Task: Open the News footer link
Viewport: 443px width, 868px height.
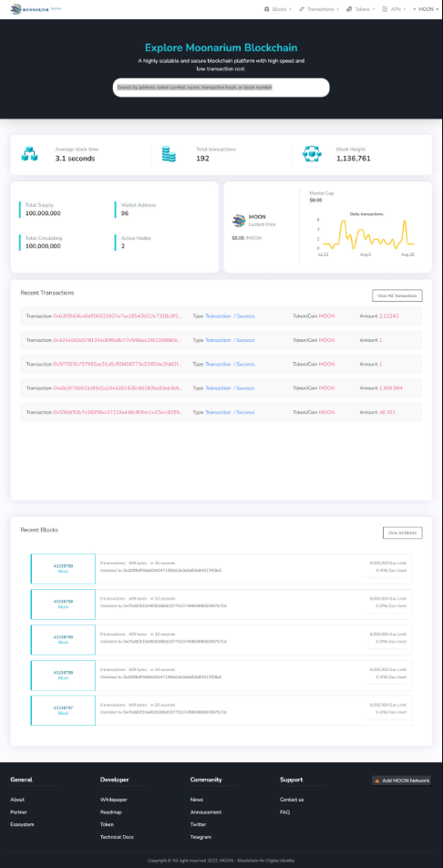Action: pyautogui.click(x=197, y=800)
